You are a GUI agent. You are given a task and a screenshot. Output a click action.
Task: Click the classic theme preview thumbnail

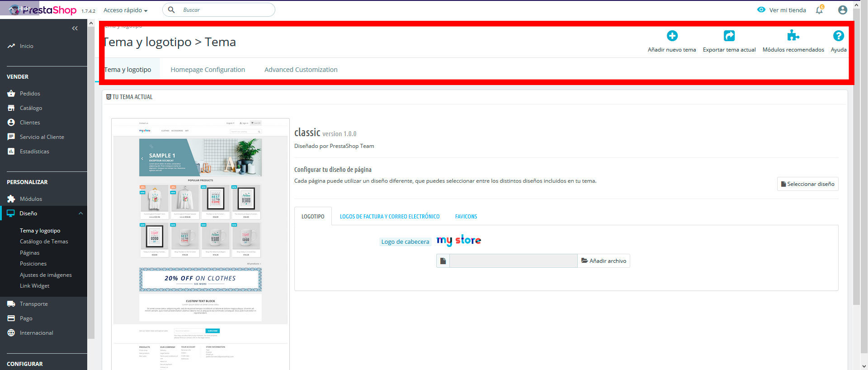click(x=200, y=244)
